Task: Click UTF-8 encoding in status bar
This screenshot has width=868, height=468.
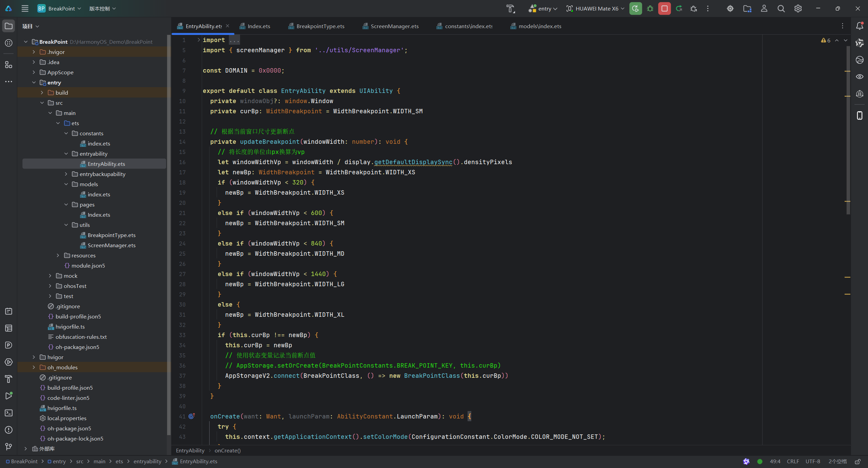Action: (812, 461)
